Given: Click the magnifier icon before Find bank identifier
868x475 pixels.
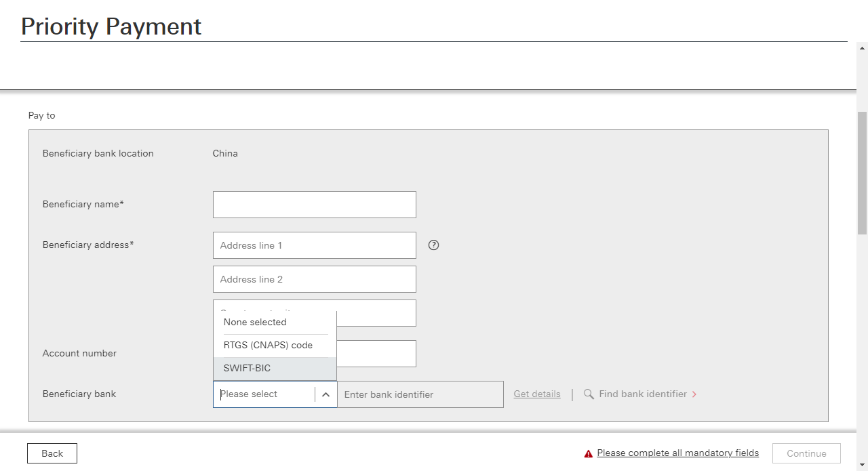Looking at the screenshot, I should 589,394.
